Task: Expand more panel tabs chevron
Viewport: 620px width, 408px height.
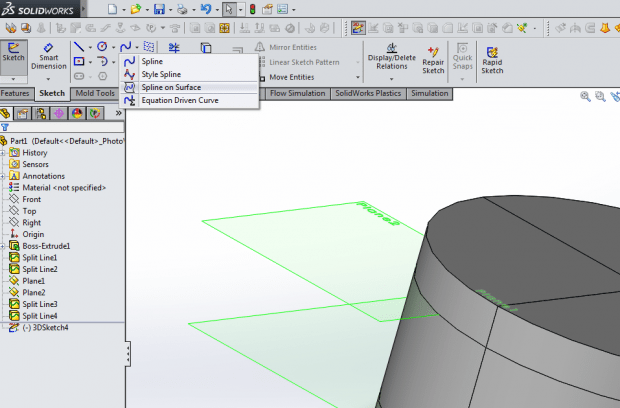Action: (118, 113)
